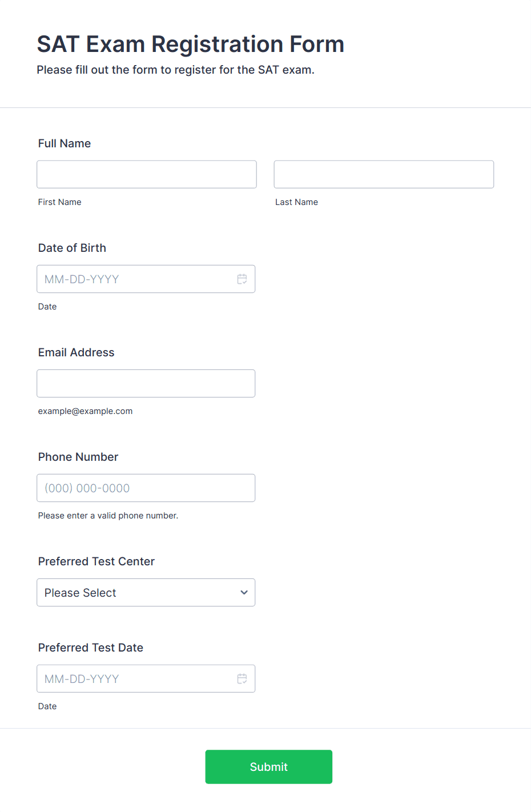
Task: Submit the registration form
Action: (269, 767)
